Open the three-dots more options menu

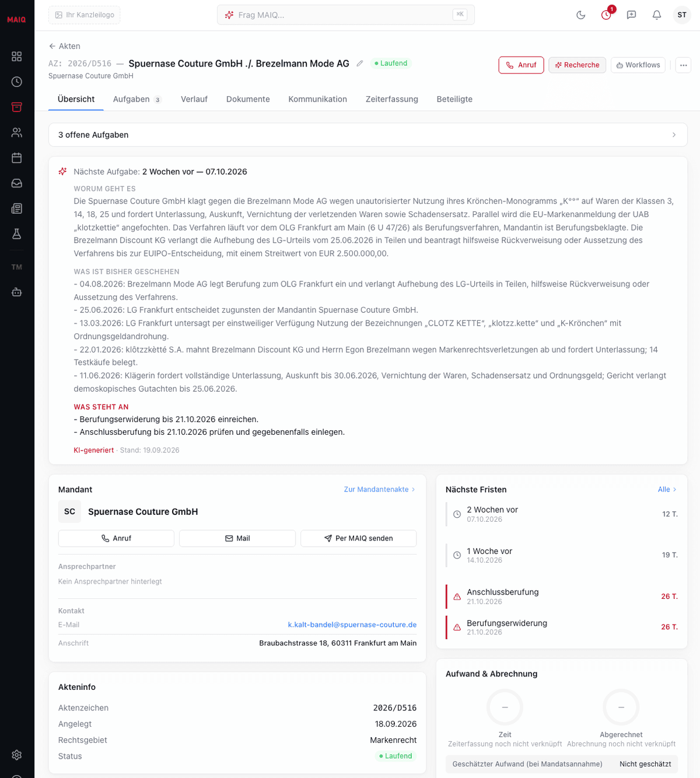click(684, 65)
